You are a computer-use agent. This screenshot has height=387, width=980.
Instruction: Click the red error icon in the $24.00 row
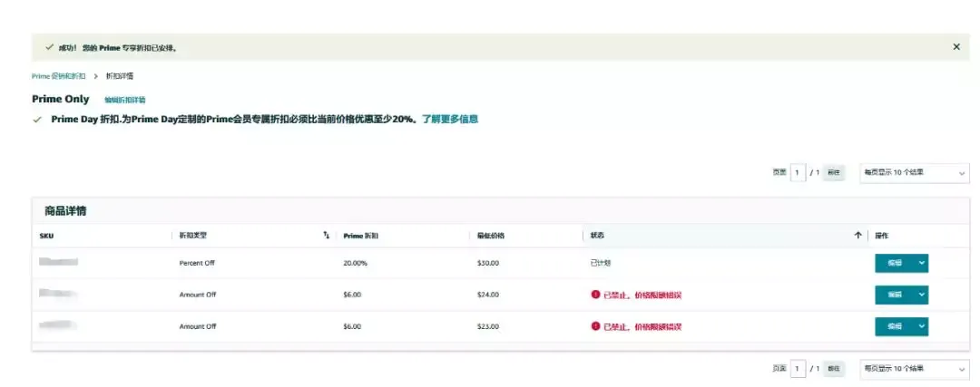tap(595, 294)
